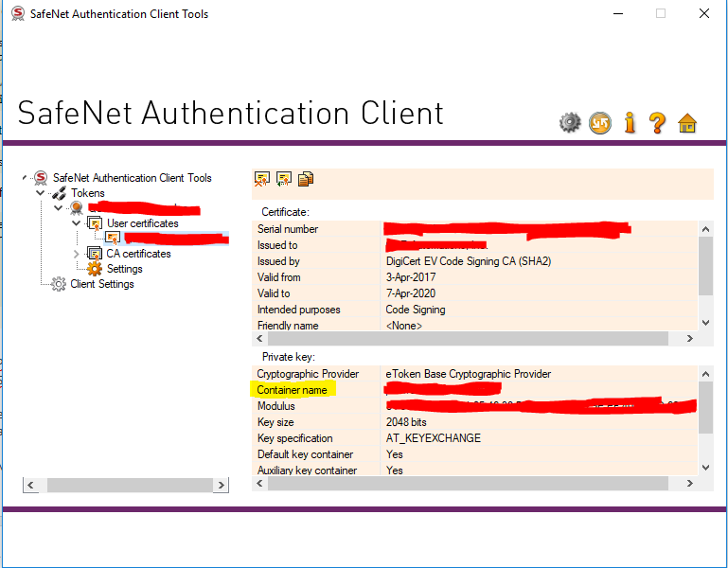
Task: Click Certificate list scroll right arrow
Action: pos(689,339)
